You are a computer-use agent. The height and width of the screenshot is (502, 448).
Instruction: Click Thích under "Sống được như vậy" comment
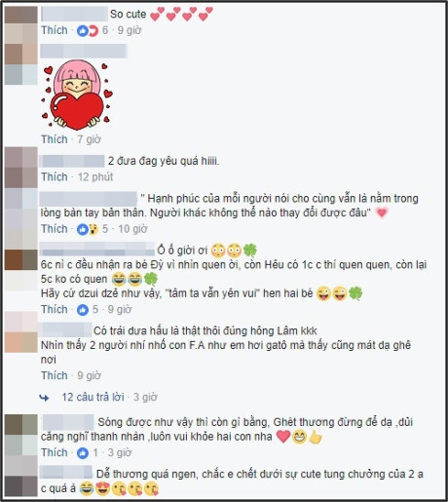point(55,452)
